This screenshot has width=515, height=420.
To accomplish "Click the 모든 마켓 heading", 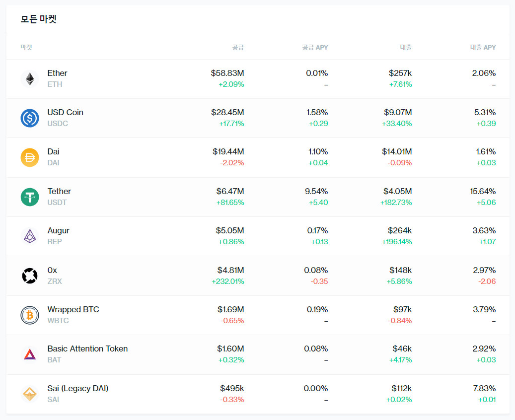I will point(38,19).
